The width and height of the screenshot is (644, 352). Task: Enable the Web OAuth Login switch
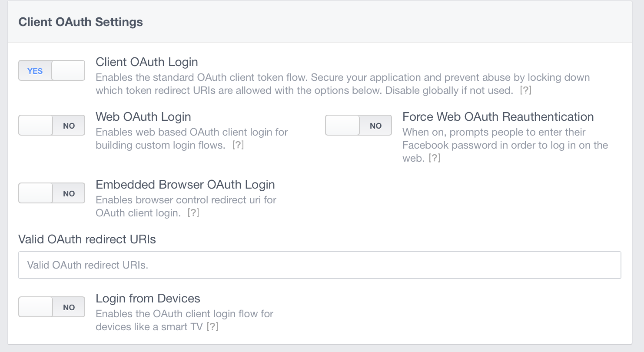point(51,125)
